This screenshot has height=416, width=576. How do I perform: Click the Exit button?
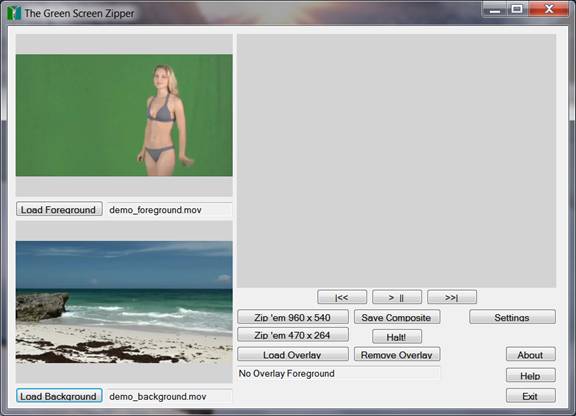(x=530, y=396)
